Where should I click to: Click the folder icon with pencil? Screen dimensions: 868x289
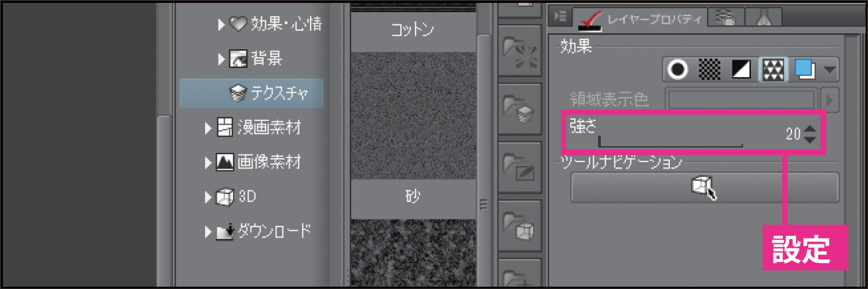pos(520,167)
